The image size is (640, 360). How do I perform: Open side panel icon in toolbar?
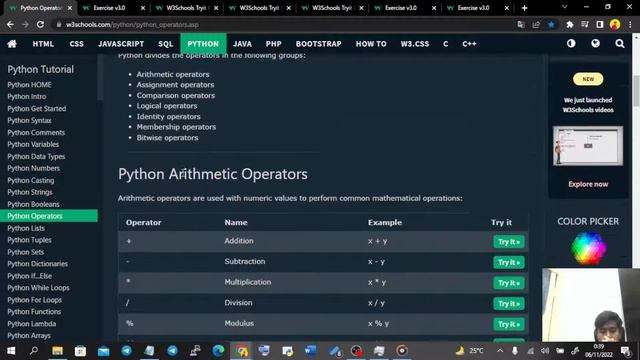point(600,24)
